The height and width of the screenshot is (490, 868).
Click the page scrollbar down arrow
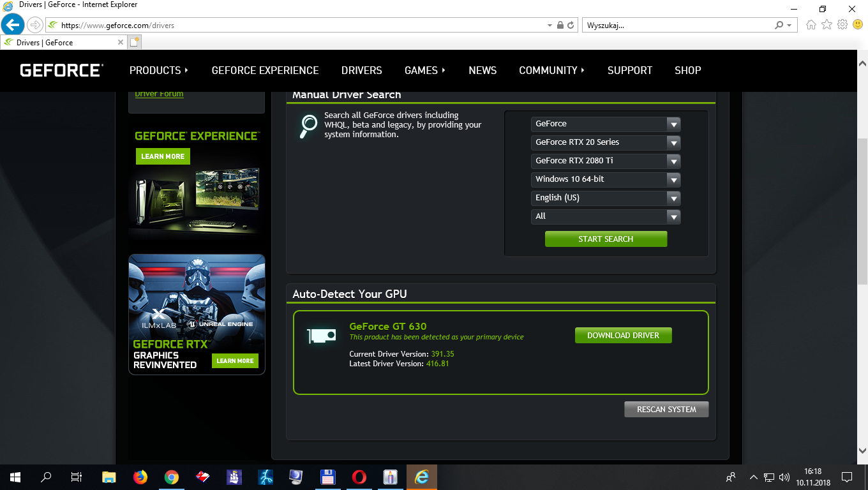[x=862, y=450]
